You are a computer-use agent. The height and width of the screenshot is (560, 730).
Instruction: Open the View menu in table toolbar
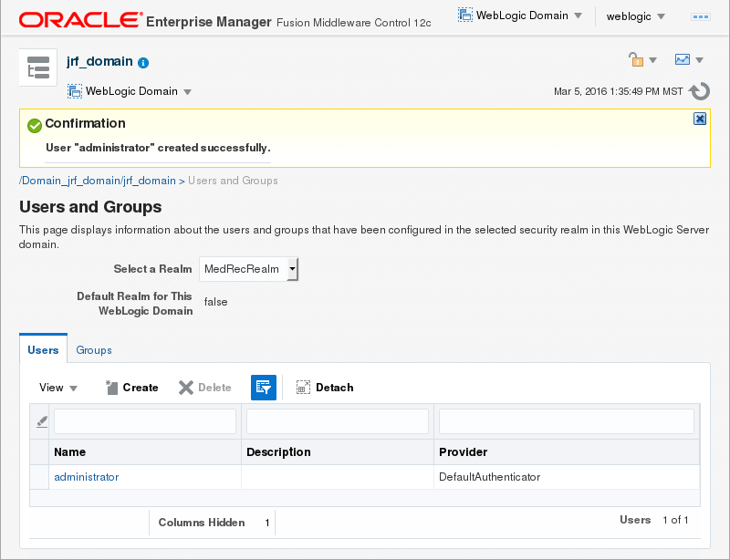(x=58, y=388)
